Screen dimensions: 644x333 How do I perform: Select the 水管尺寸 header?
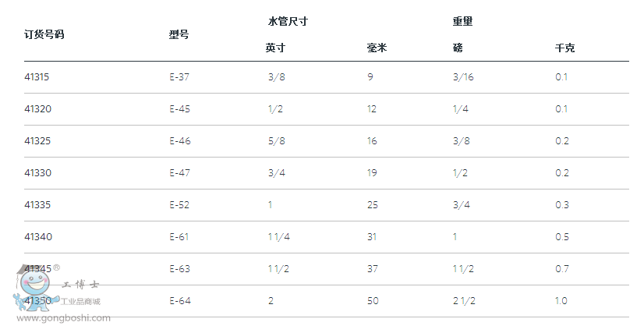288,22
